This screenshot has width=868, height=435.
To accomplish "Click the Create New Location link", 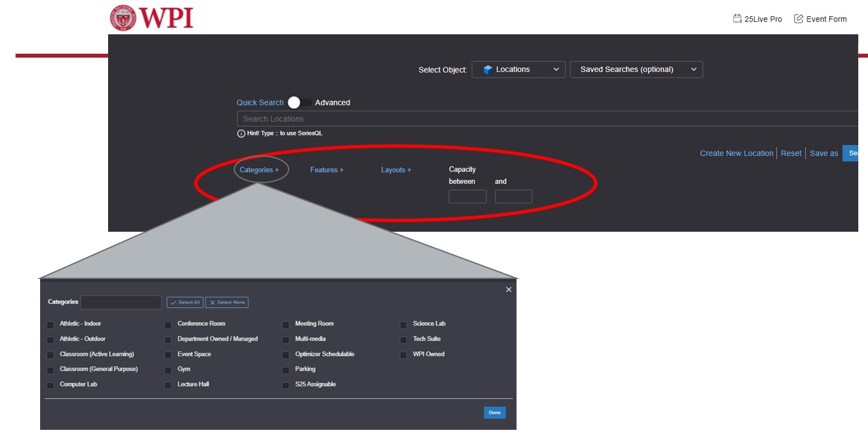I will [x=736, y=153].
